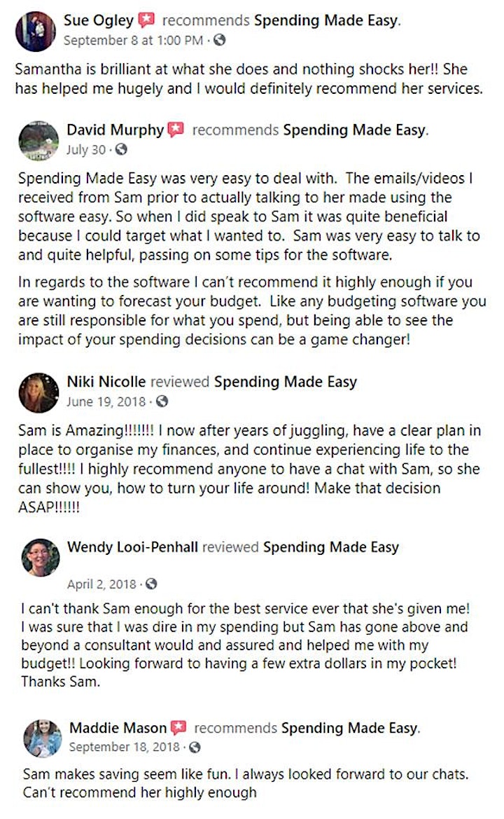Click the globe privacy icon next to July 30

tap(122, 150)
